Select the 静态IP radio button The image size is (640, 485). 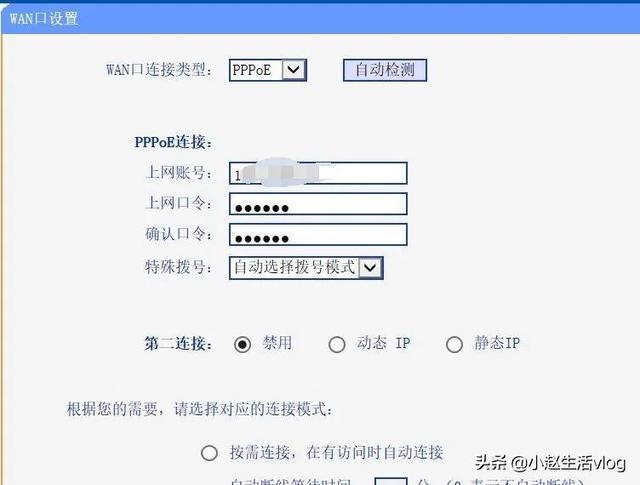click(454, 345)
